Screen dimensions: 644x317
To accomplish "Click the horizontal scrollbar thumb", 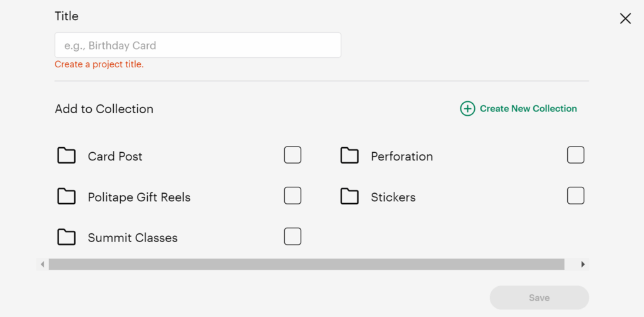I will pyautogui.click(x=306, y=264).
